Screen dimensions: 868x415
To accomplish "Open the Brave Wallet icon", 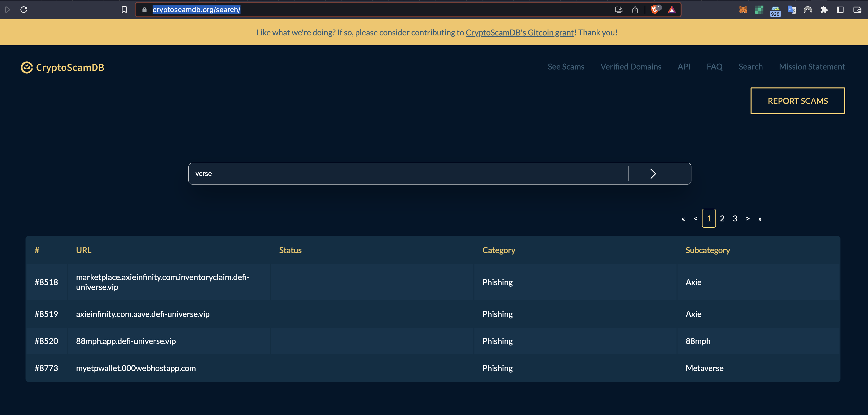I will click(x=857, y=10).
